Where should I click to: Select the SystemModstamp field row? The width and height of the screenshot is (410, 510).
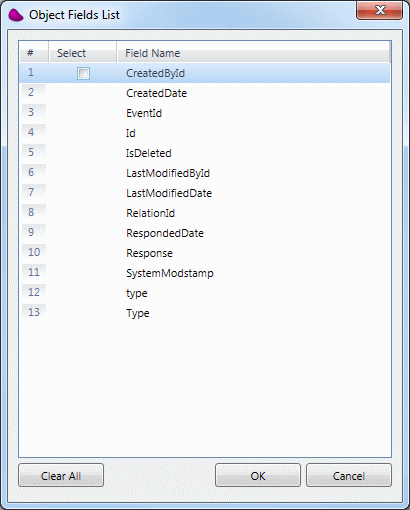click(x=204, y=273)
